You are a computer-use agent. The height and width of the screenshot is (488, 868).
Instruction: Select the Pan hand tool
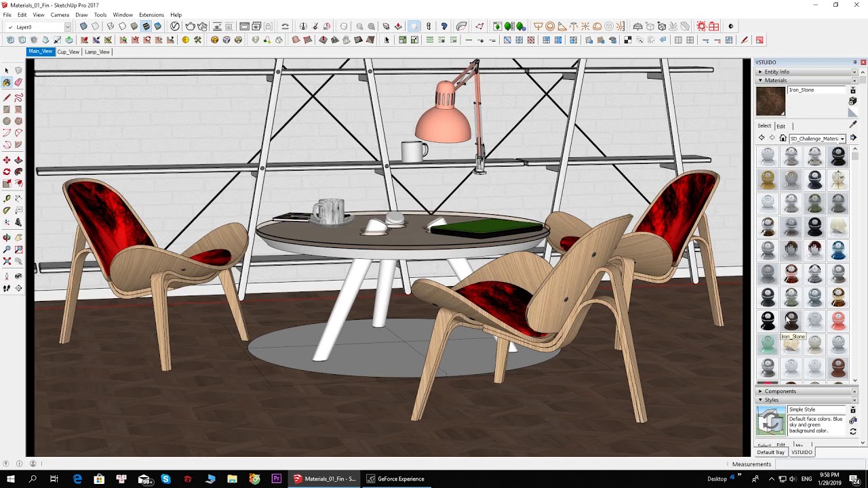18,237
